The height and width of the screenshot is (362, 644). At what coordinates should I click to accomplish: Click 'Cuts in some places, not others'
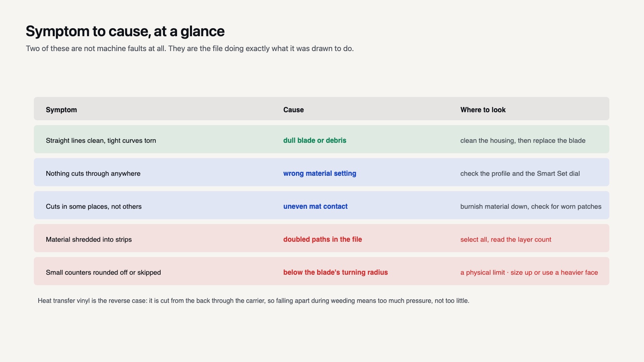(x=94, y=206)
